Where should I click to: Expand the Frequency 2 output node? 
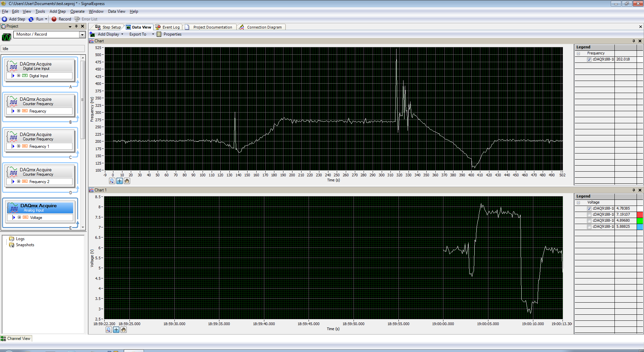(x=19, y=182)
